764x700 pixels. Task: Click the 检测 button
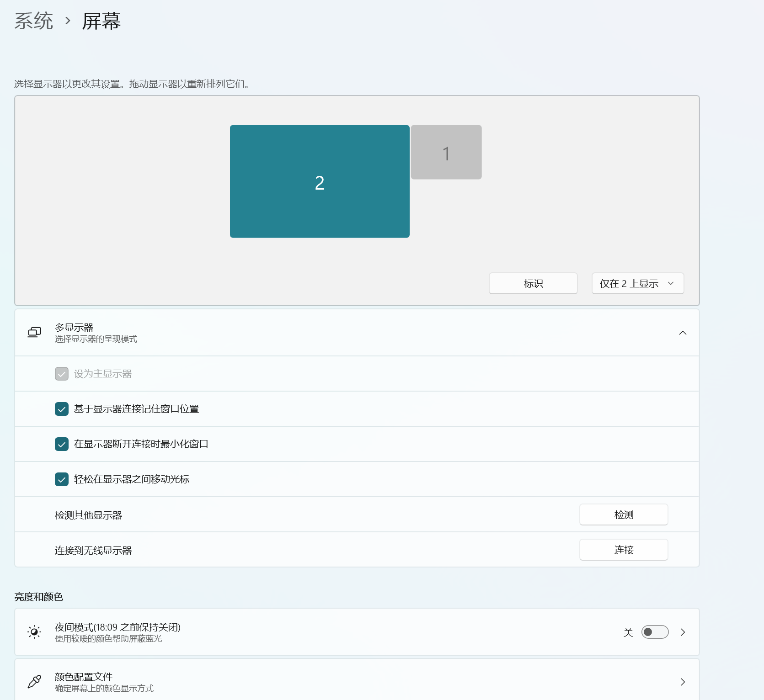(624, 514)
